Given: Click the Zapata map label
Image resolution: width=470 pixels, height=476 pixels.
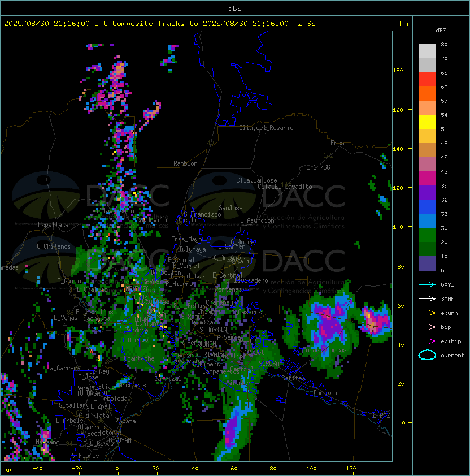Looking at the screenshot, I should point(125,421).
